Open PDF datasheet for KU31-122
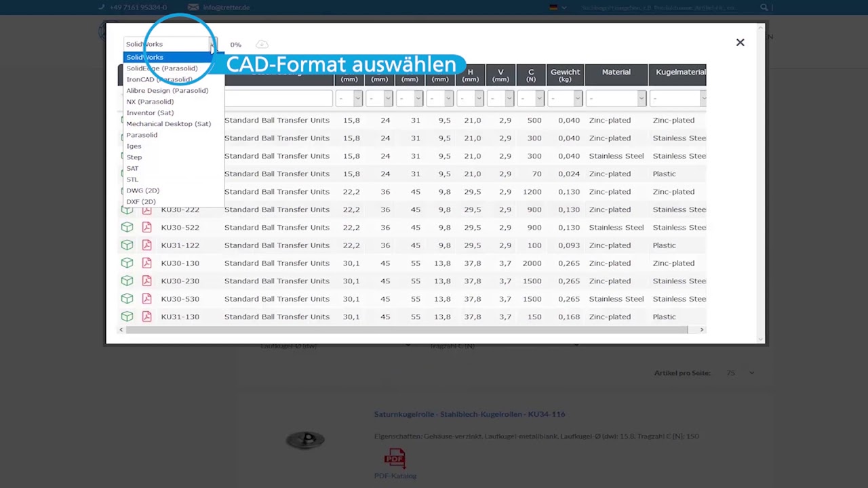 (146, 245)
